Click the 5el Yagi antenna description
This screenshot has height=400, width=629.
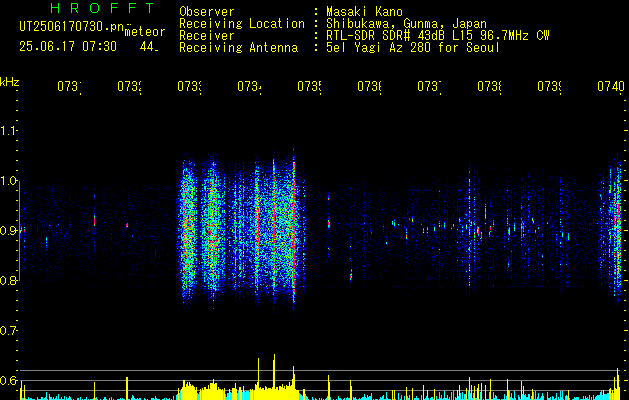pos(413,48)
